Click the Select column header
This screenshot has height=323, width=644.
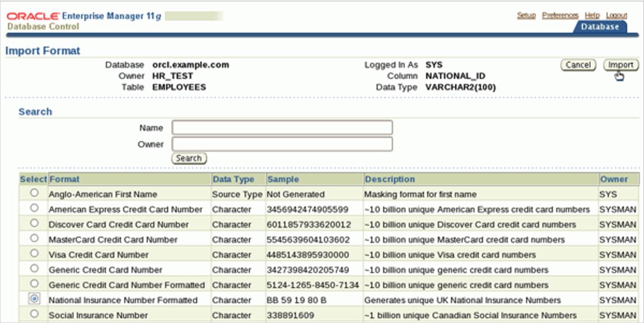(x=33, y=179)
